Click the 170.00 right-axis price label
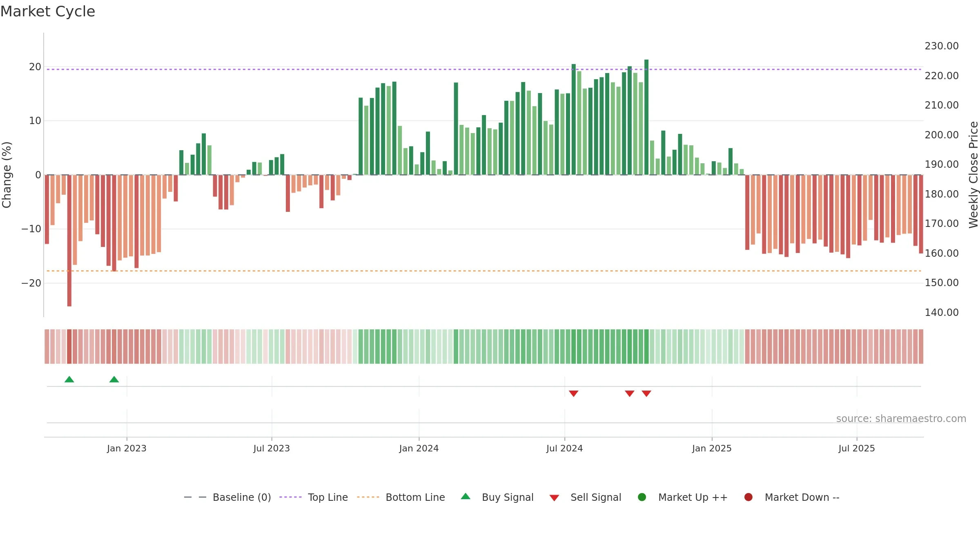This screenshot has width=980, height=551. 942,224
